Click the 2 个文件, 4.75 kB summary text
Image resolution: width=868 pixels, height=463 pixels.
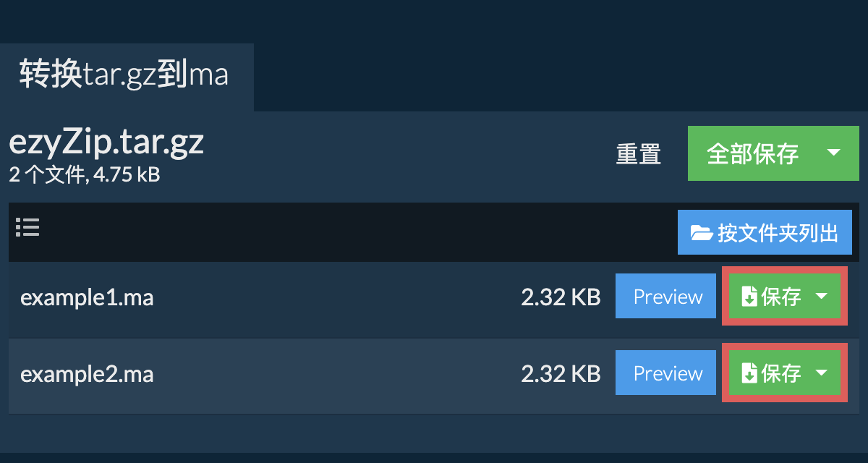(x=84, y=175)
